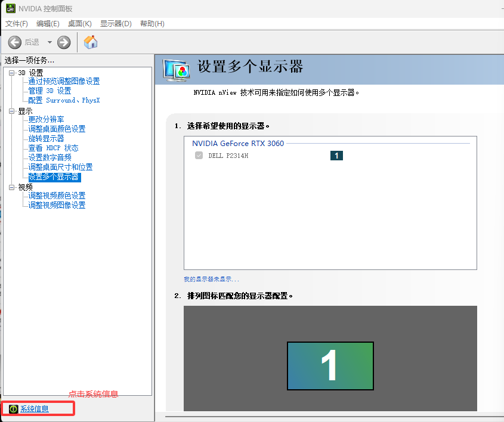Click the NVIDIA logo in title bar
Image resolution: width=504 pixels, height=422 pixels.
click(11, 8)
